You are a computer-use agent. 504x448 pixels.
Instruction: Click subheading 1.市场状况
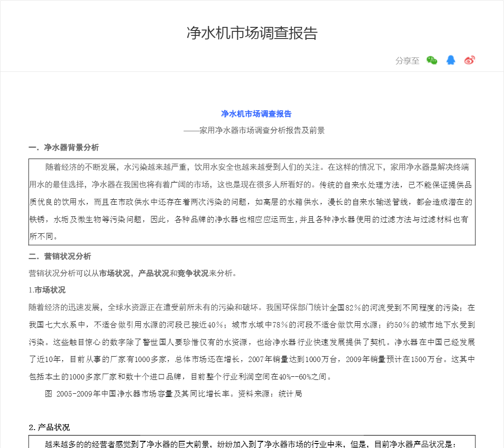tap(47, 290)
